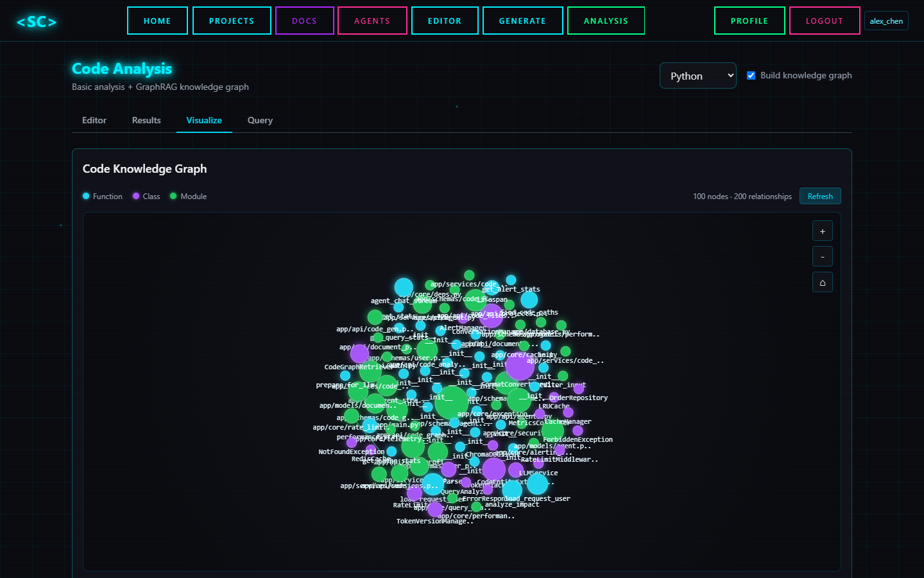Zoom out the knowledge graph

coord(823,257)
